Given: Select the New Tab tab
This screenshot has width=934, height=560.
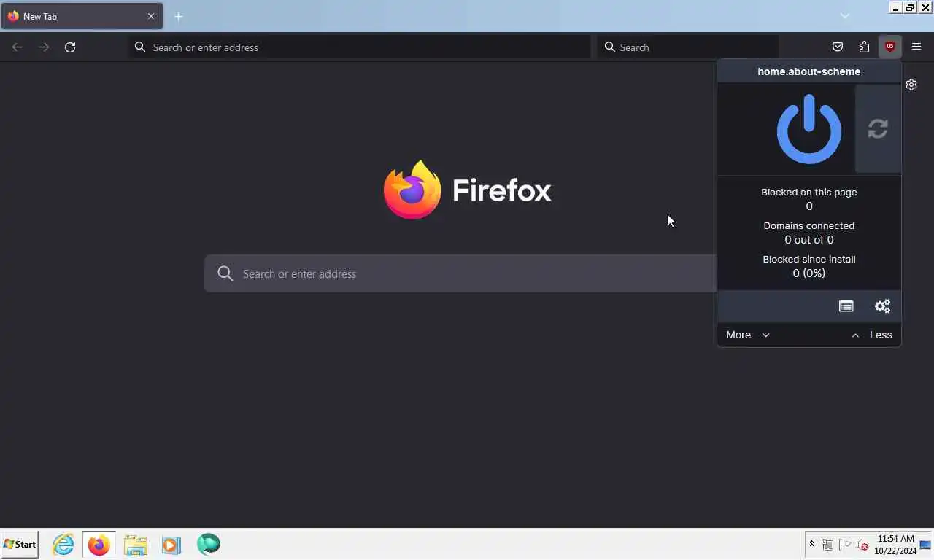Looking at the screenshot, I should [82, 16].
